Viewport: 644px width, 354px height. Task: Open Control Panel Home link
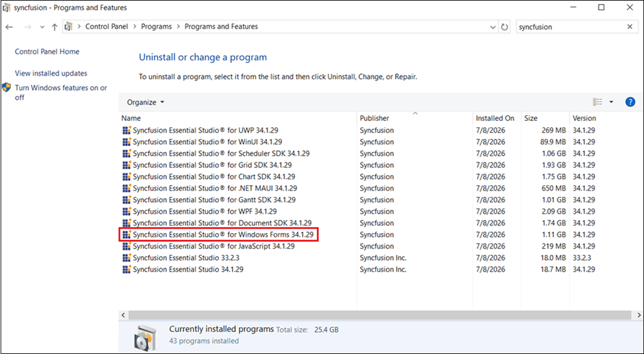coord(47,51)
